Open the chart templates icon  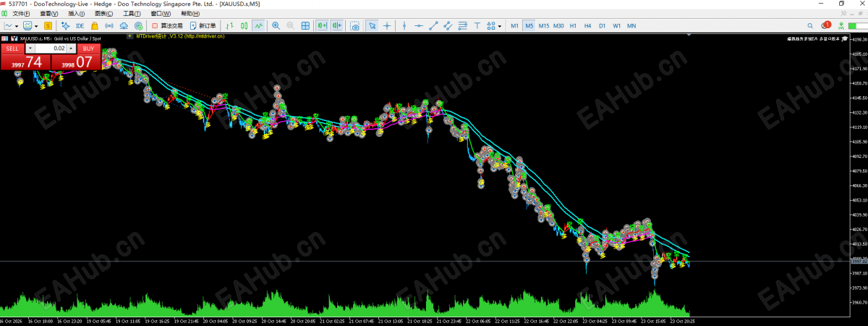(28, 25)
